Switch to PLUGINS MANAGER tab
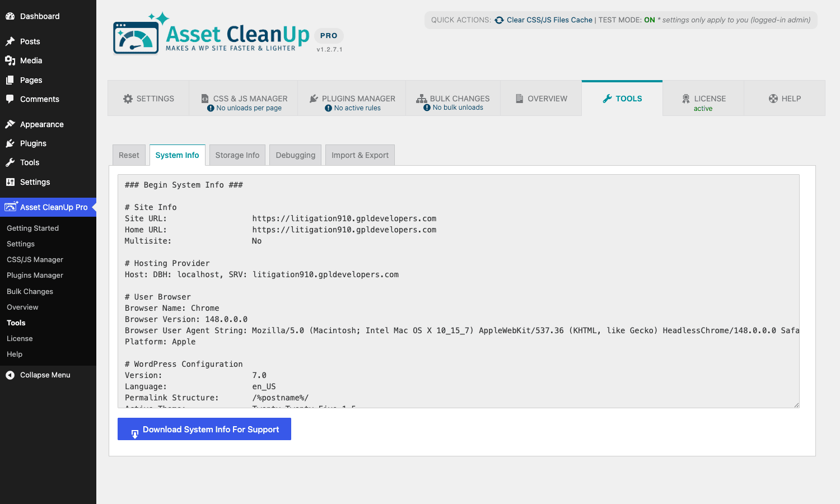 (352, 99)
